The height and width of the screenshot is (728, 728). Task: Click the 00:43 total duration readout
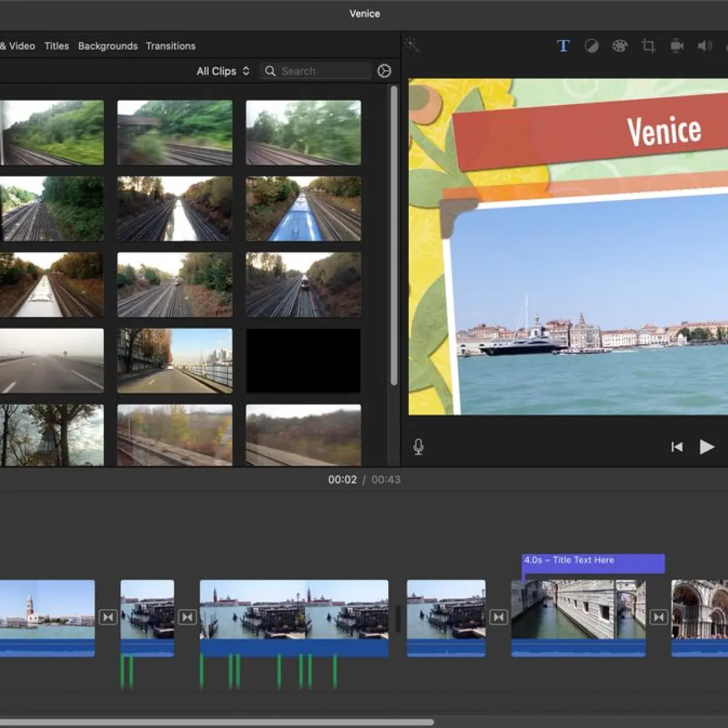386,479
